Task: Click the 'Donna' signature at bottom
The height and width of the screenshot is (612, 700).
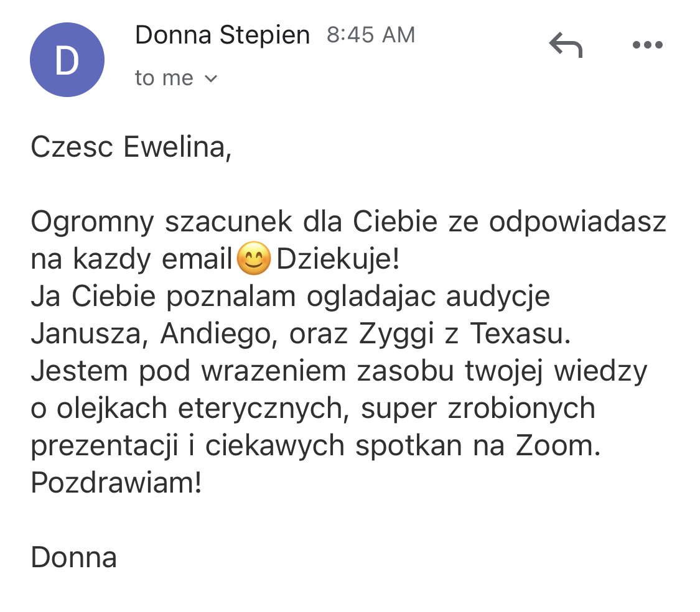Action: point(73,557)
